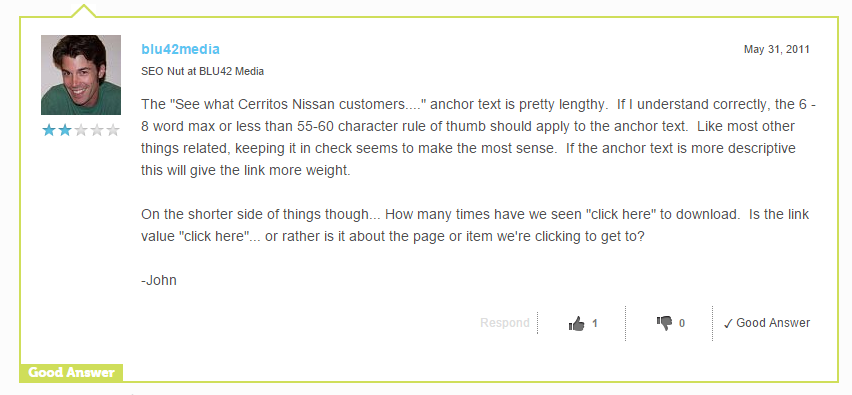The height and width of the screenshot is (395, 852).
Task: Click the third gray rating star
Action: tap(81, 130)
